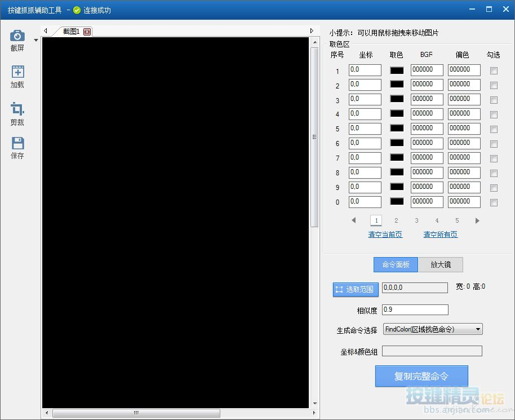Click the 截屏 camera screenshot icon
The width and height of the screenshot is (515, 420).
click(x=17, y=36)
